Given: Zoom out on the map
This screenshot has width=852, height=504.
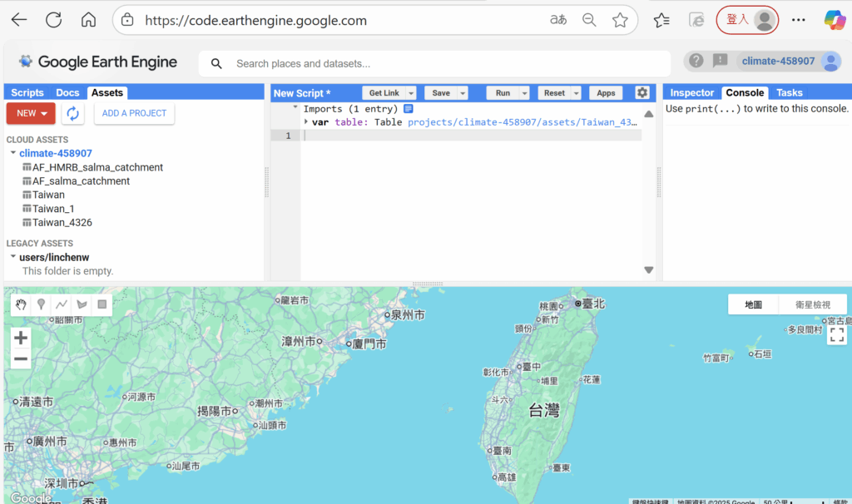Looking at the screenshot, I should (21, 358).
